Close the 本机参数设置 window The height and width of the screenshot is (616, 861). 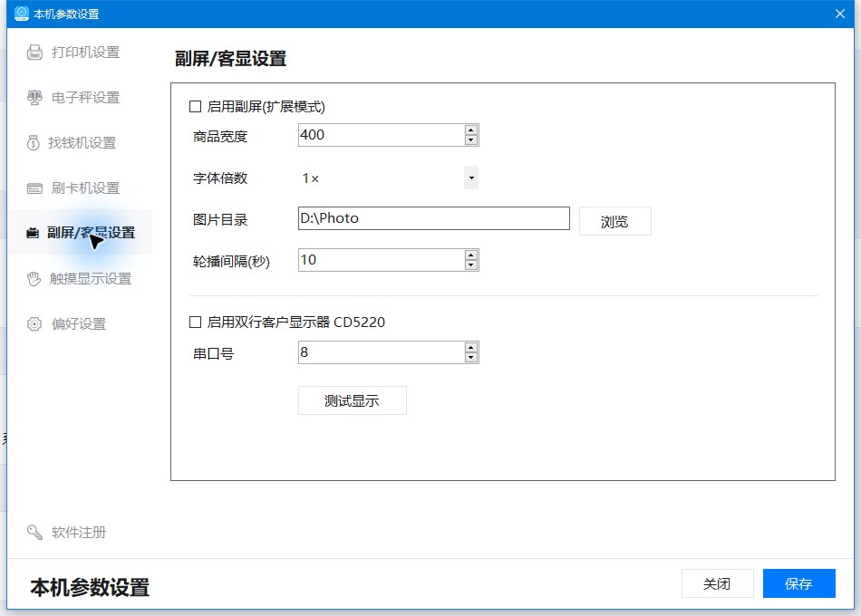click(x=840, y=14)
